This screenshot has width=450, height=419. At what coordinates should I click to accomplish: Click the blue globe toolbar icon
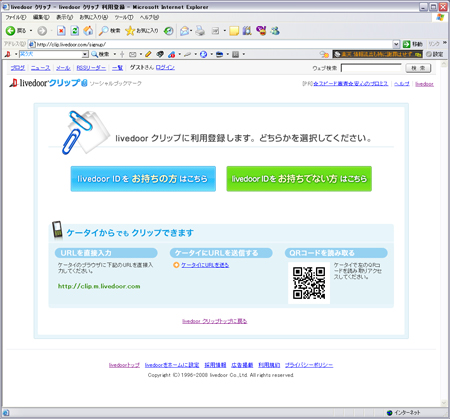click(x=203, y=54)
